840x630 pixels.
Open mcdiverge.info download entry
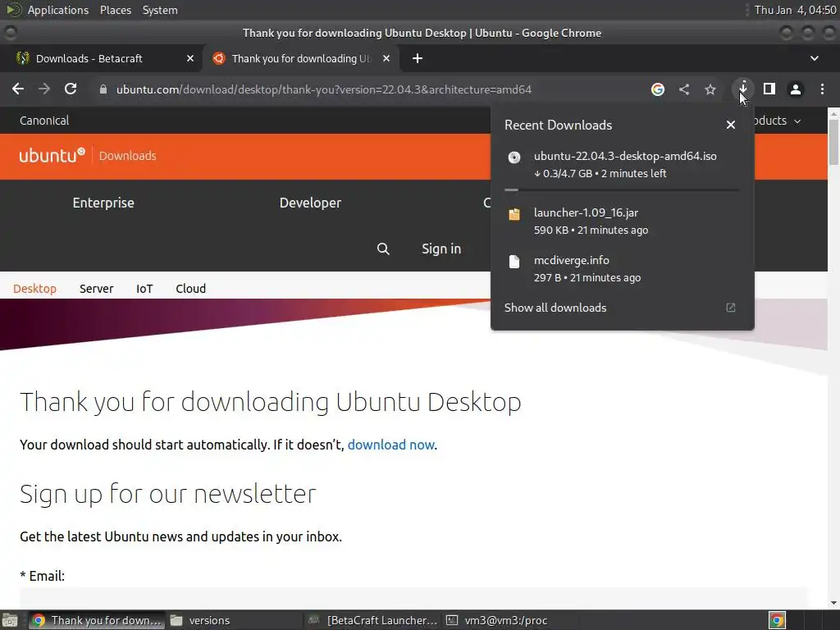[622, 268]
